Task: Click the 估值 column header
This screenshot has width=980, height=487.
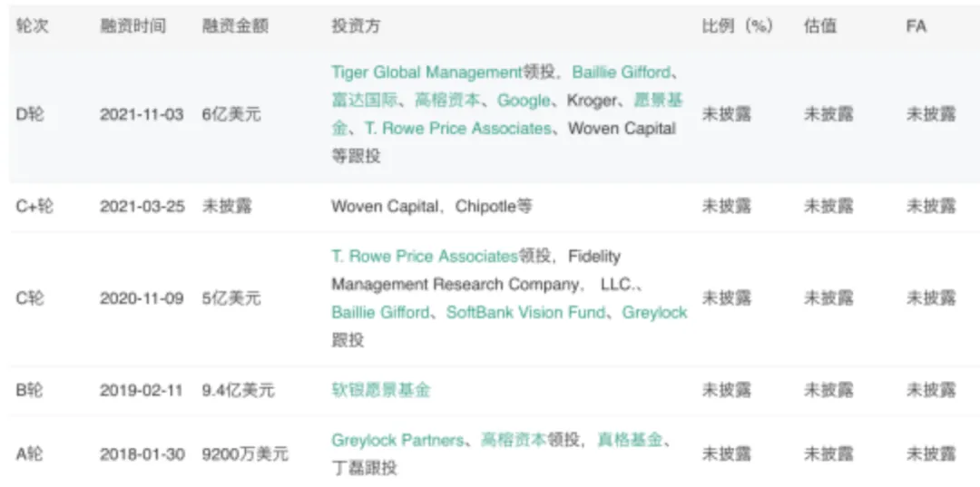Action: point(820,26)
